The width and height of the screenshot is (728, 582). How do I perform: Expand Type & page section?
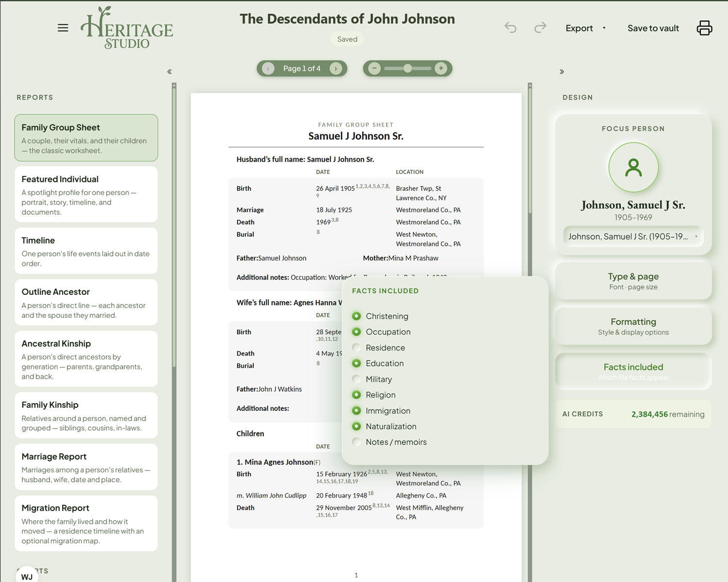pyautogui.click(x=633, y=281)
